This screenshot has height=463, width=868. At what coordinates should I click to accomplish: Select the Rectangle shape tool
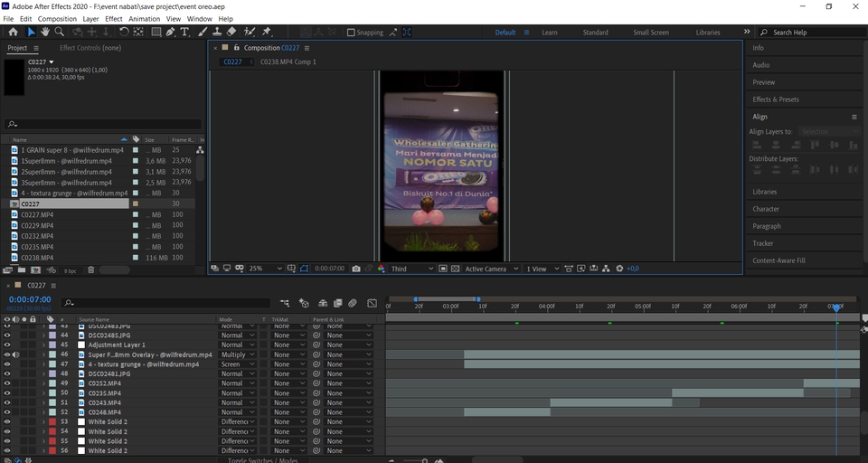coord(156,33)
